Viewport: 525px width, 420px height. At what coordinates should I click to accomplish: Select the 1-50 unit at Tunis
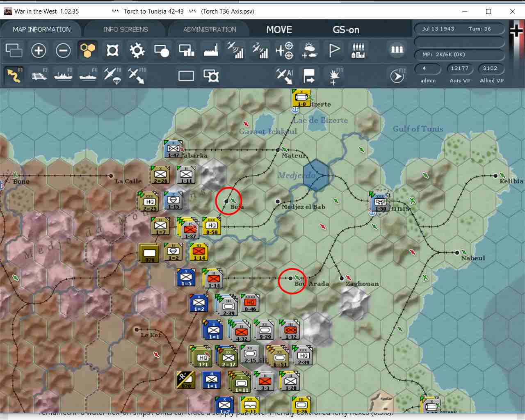pos(381,203)
